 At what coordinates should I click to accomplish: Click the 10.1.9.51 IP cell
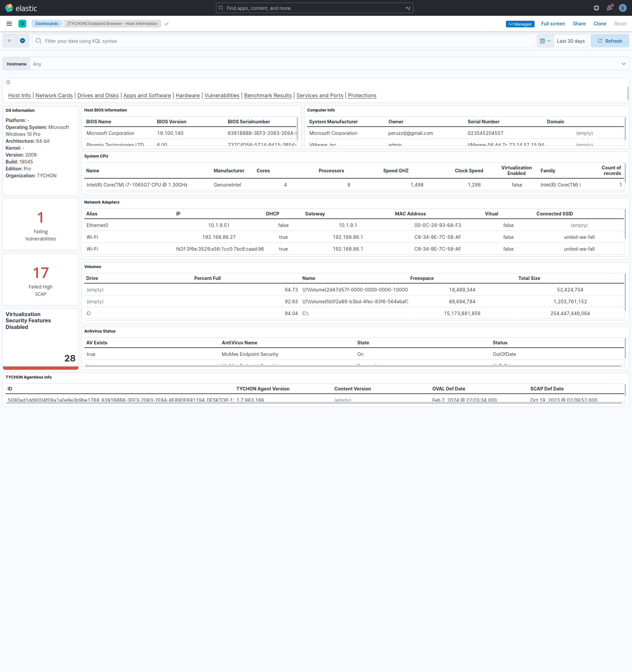click(219, 225)
